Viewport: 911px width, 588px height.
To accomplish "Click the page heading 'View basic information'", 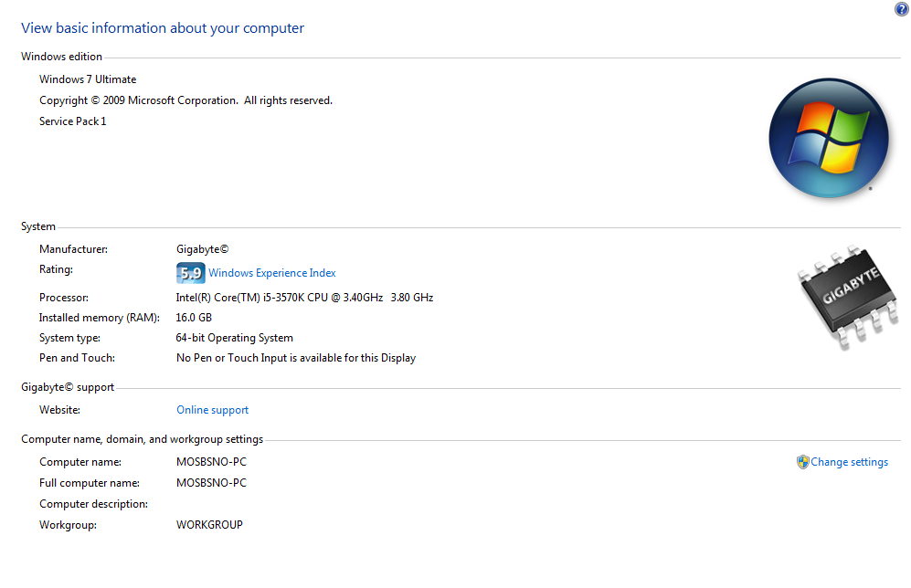I will [163, 28].
